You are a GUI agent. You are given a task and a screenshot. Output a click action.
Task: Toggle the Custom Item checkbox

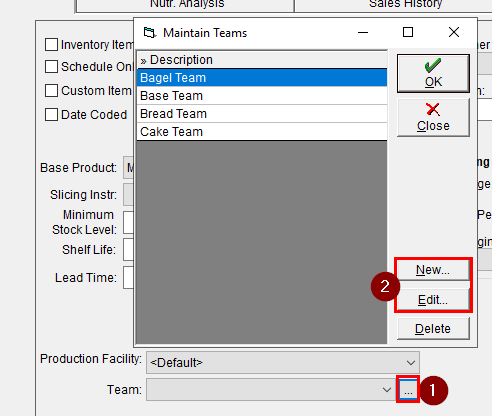click(x=51, y=90)
